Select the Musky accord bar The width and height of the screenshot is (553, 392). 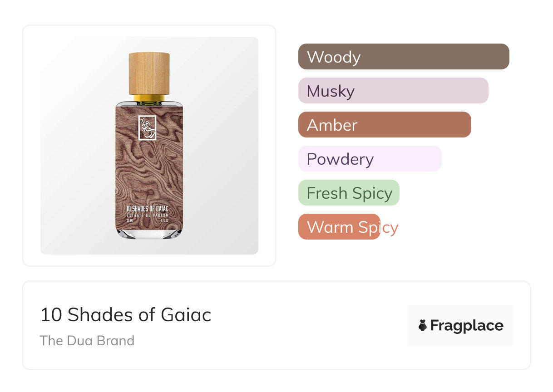coord(393,91)
